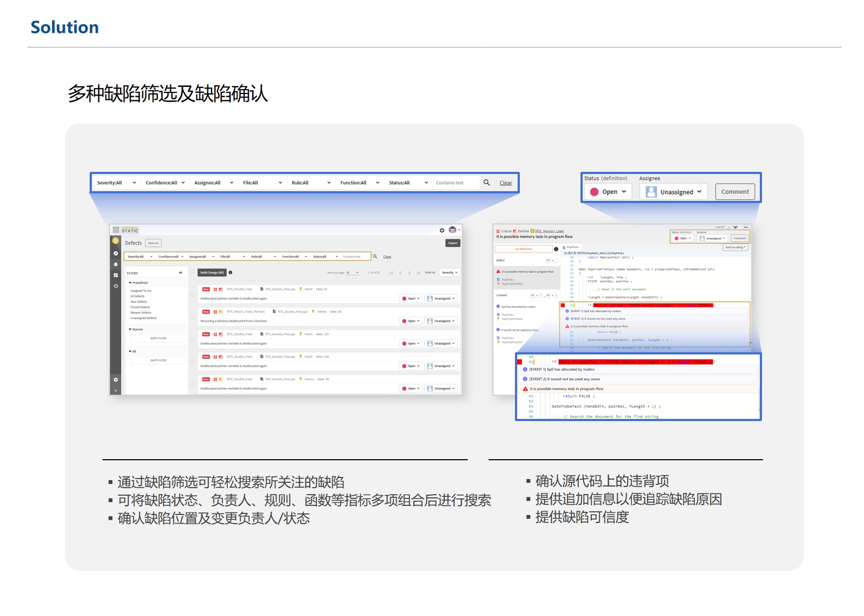This screenshot has height=616, width=864.
Task: Open Unassigned dropdown for inter1a Line 46 defect
Action: point(442,388)
